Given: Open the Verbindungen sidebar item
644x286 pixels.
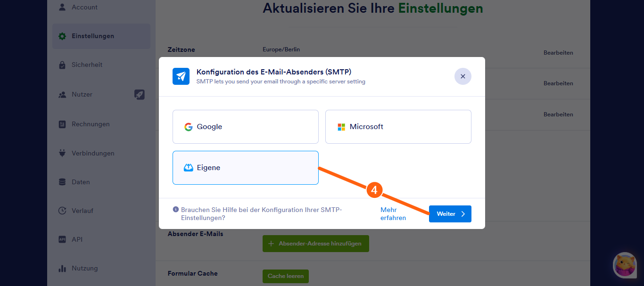Looking at the screenshot, I should tap(101, 153).
